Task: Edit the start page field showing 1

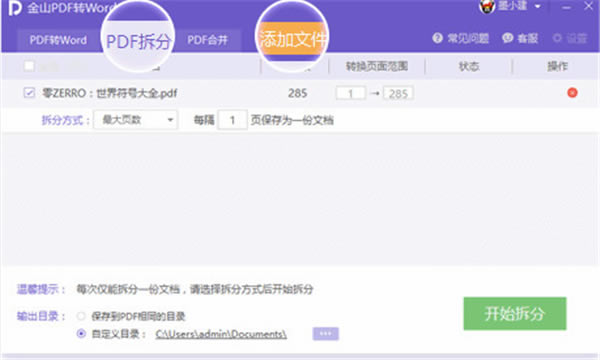Action: point(350,93)
